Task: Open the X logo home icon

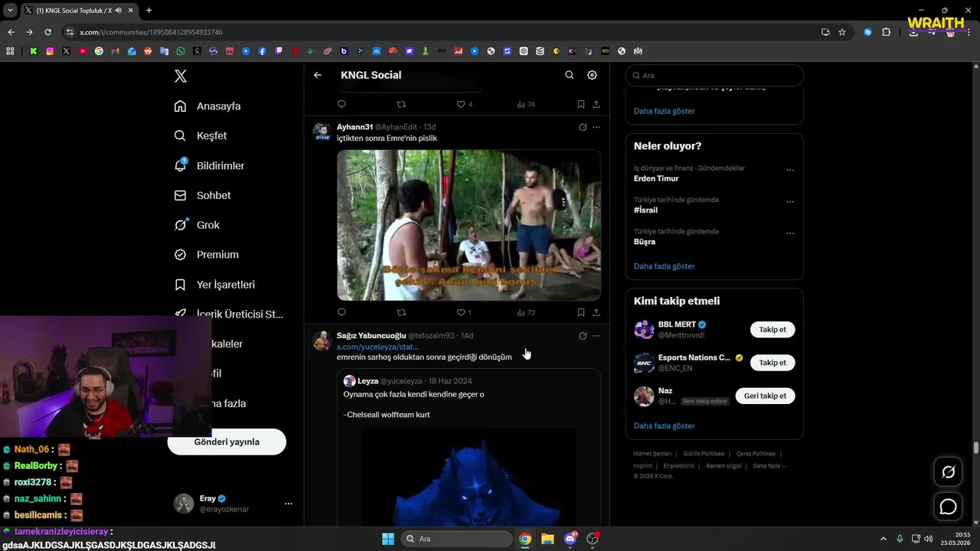Action: 181,76
